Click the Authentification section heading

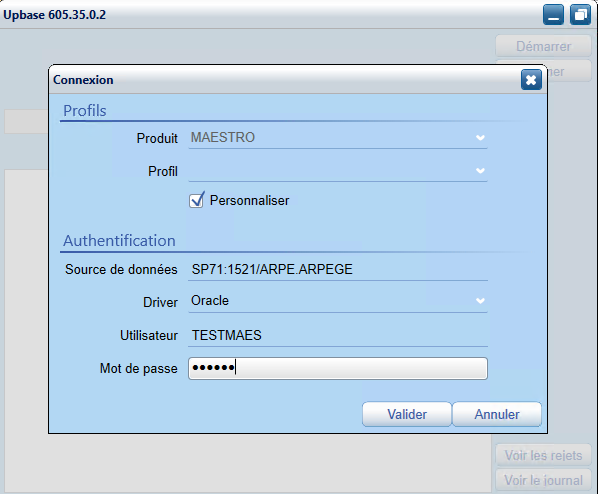(119, 241)
